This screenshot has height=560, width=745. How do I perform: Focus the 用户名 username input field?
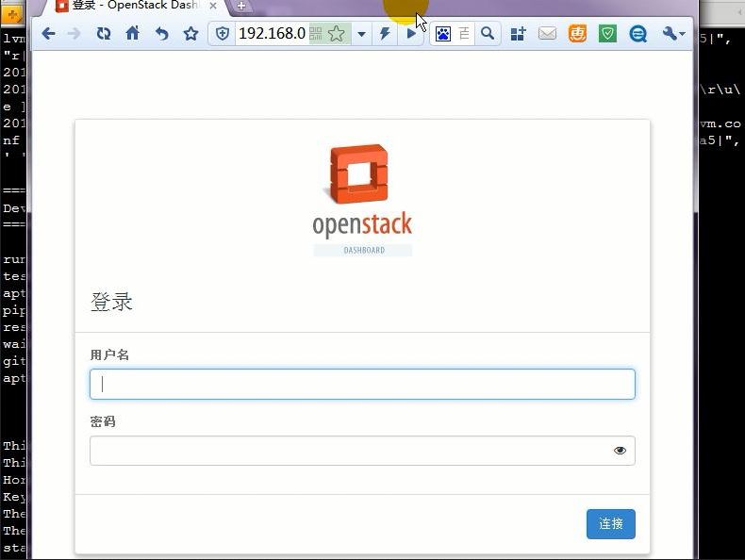tap(362, 384)
